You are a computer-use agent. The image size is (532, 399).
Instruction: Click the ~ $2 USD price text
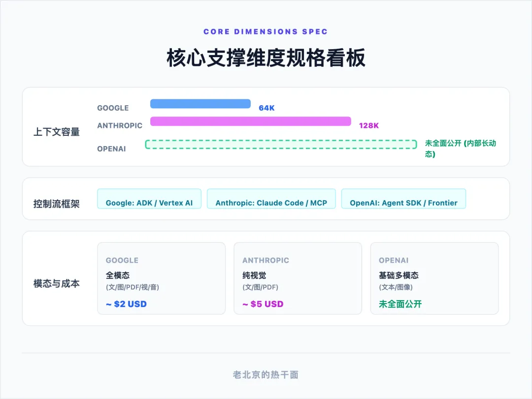pyautogui.click(x=126, y=304)
